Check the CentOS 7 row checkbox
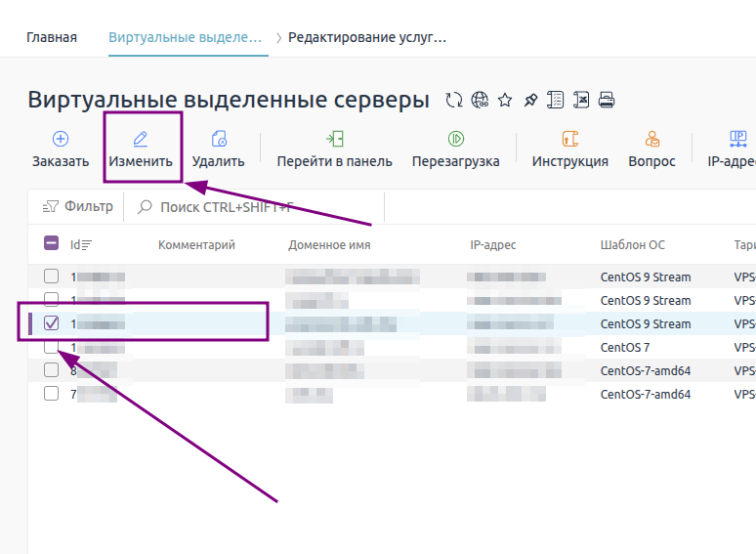The height and width of the screenshot is (554, 756). pyautogui.click(x=51, y=347)
